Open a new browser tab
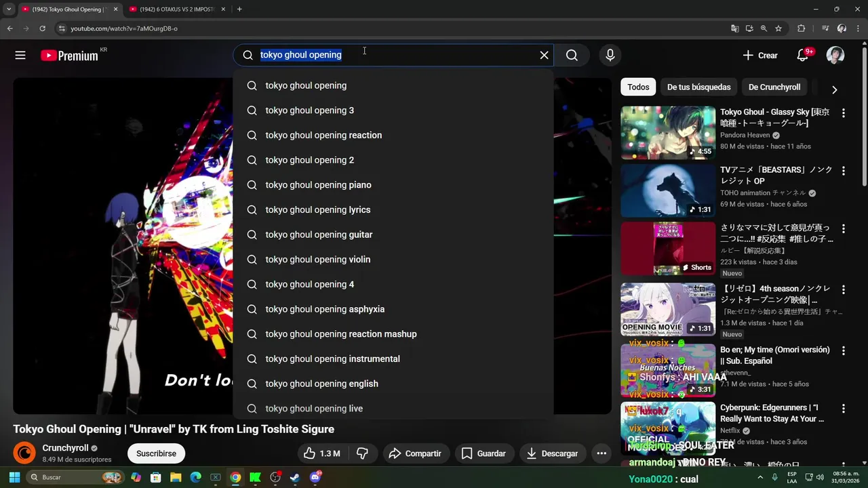Screen dimensions: 868x488 239,9
